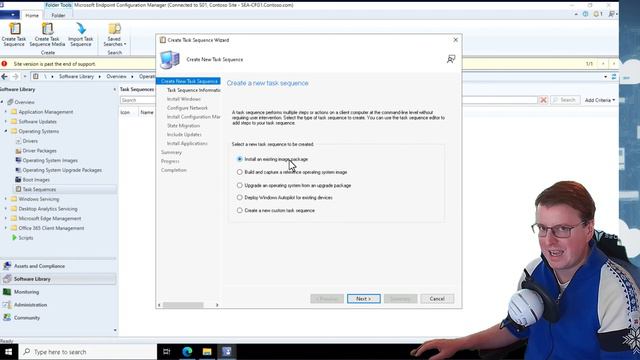Clear search with the red X icon
640x360 pixels.
point(543,100)
